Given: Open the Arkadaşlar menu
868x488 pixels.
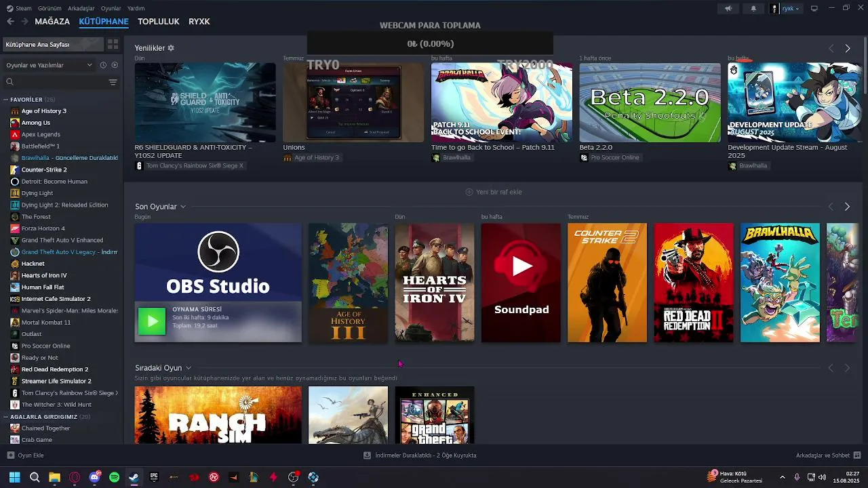Looking at the screenshot, I should [x=81, y=8].
